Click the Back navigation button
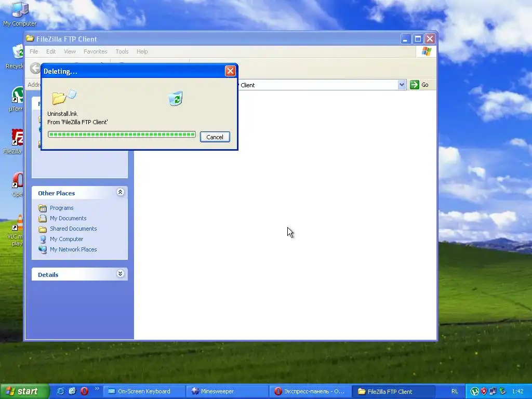 (x=35, y=68)
